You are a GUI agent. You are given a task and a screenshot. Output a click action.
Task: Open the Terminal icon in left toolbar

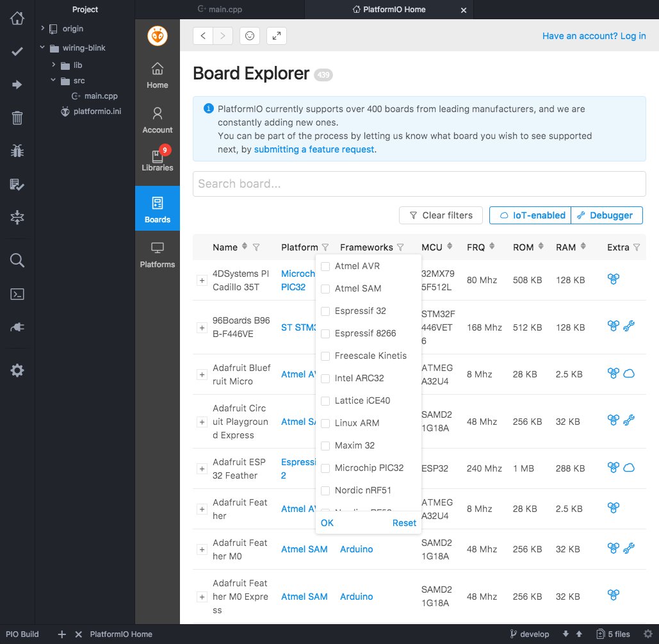click(x=17, y=293)
